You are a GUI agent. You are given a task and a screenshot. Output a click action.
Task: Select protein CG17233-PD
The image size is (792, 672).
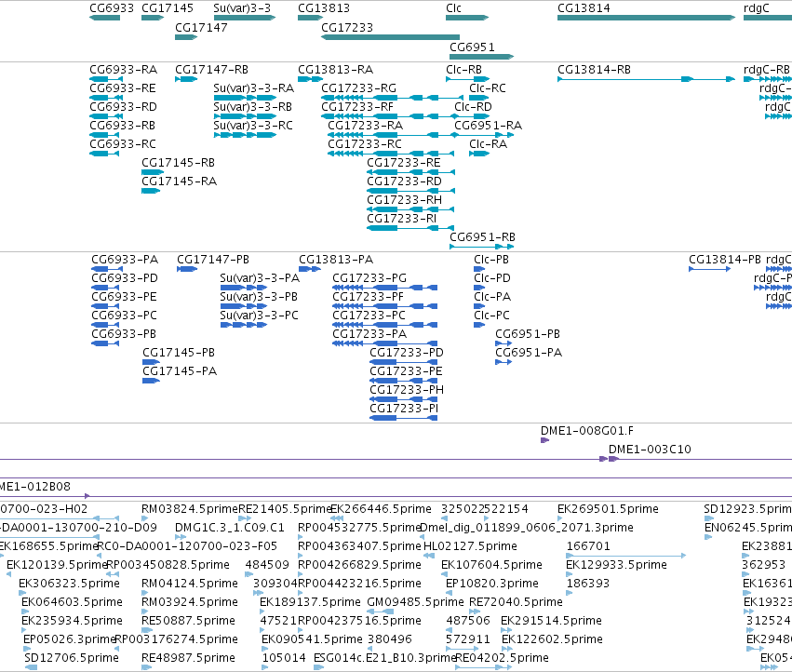click(407, 353)
